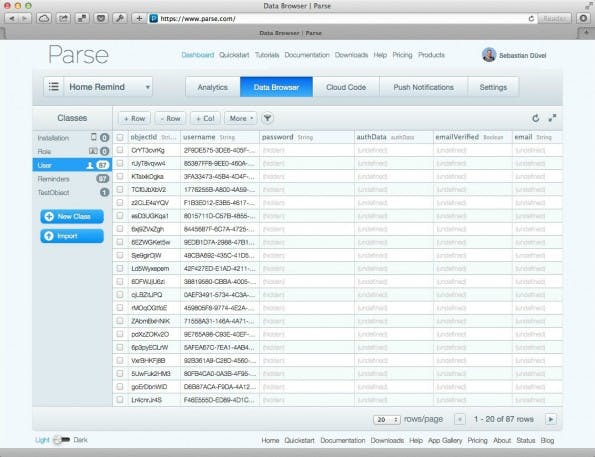Select the User class
This screenshot has height=457, width=595.
click(72, 165)
